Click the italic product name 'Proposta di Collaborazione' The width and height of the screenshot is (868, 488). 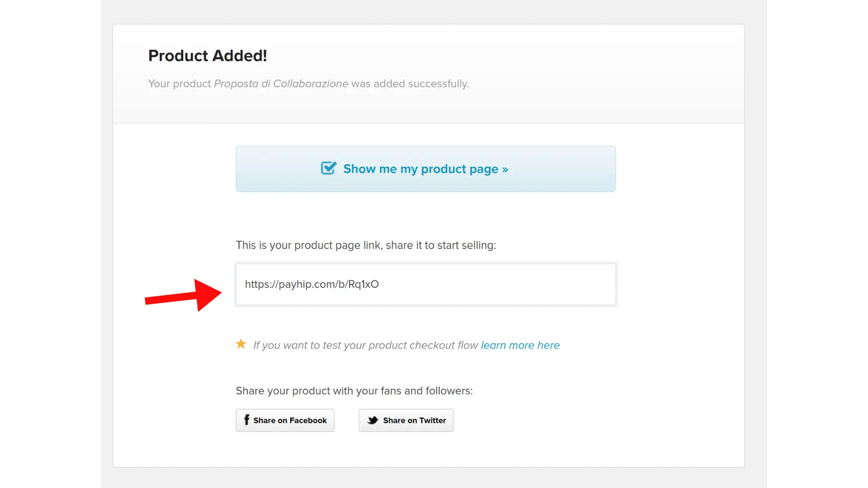click(281, 84)
